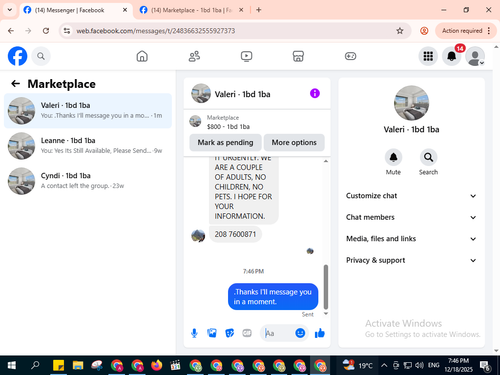Open the Facebook logo home link
500x375 pixels.
pos(17,56)
